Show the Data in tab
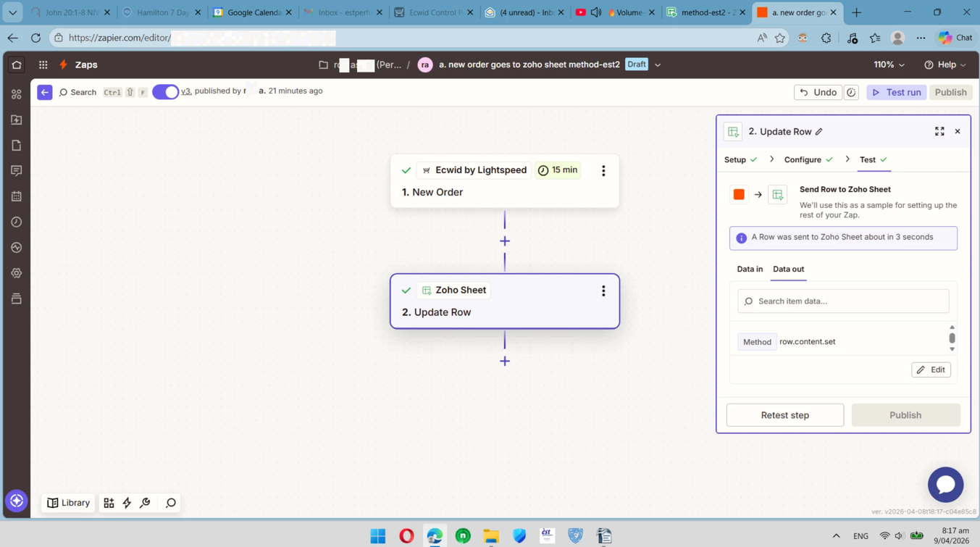 (x=750, y=269)
